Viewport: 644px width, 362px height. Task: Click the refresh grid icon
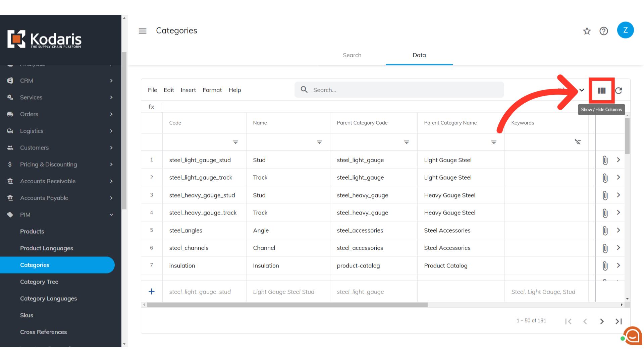[619, 90]
